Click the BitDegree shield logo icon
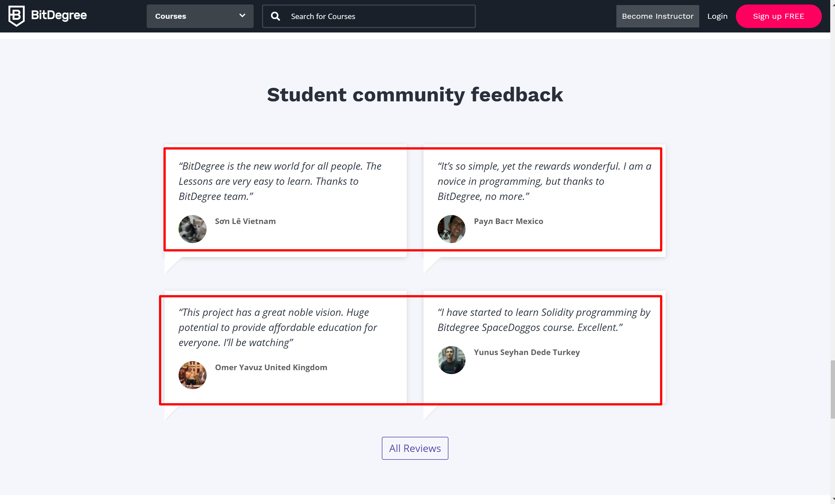 coord(16,15)
